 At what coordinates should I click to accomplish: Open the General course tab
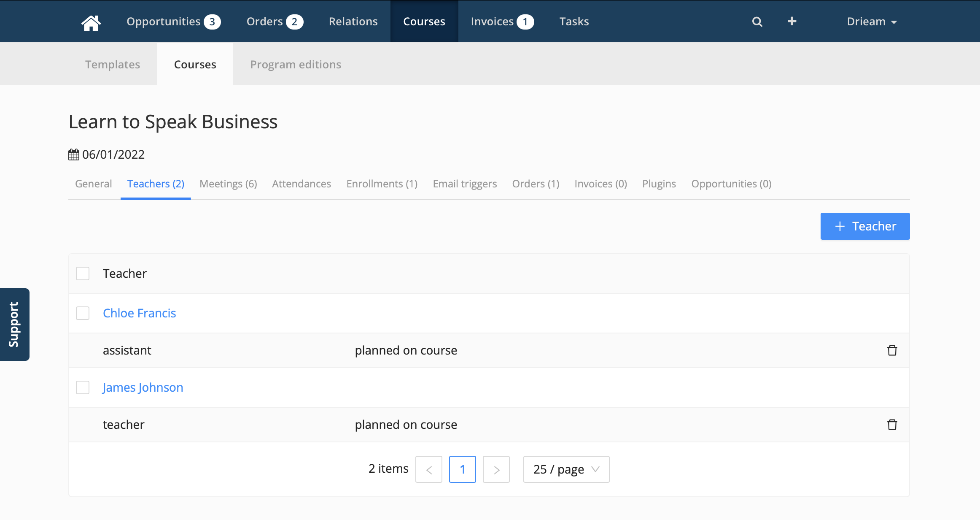[94, 184]
